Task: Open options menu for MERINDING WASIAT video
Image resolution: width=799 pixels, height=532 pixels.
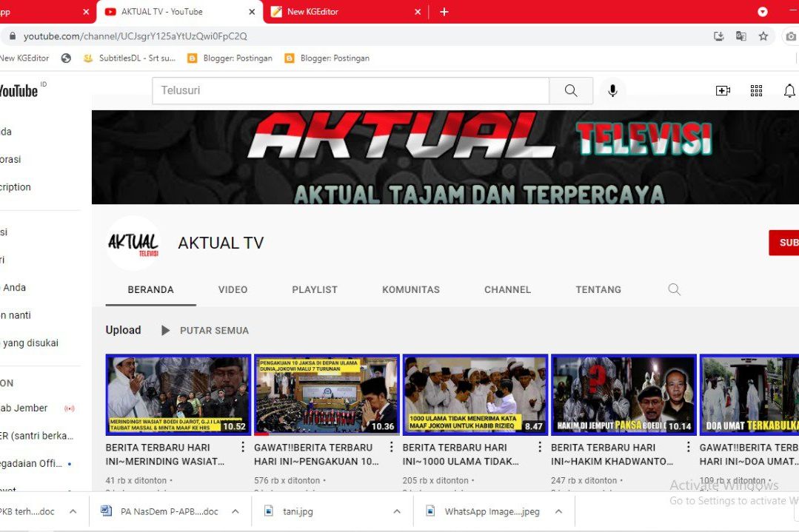Action: click(243, 447)
